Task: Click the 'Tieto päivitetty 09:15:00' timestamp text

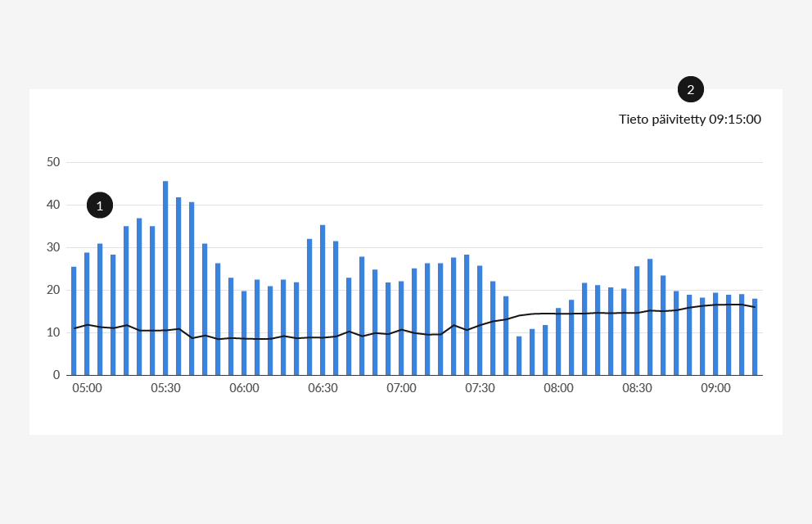Action: [689, 119]
